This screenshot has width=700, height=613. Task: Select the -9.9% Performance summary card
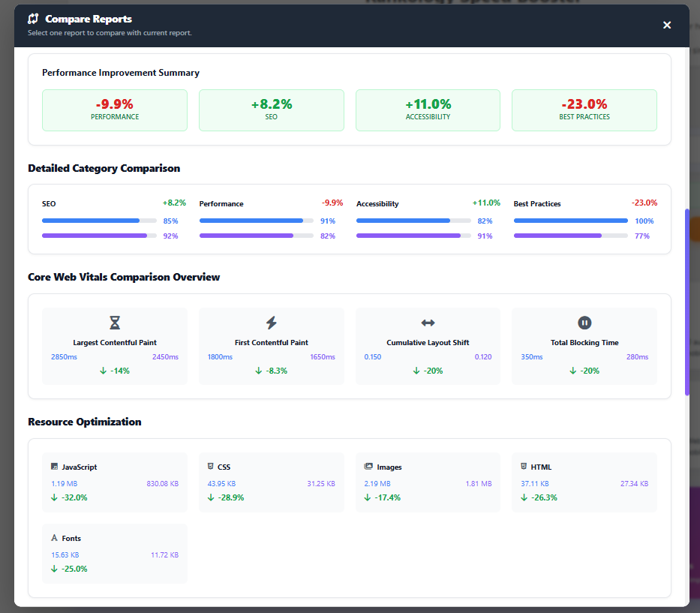click(x=115, y=110)
